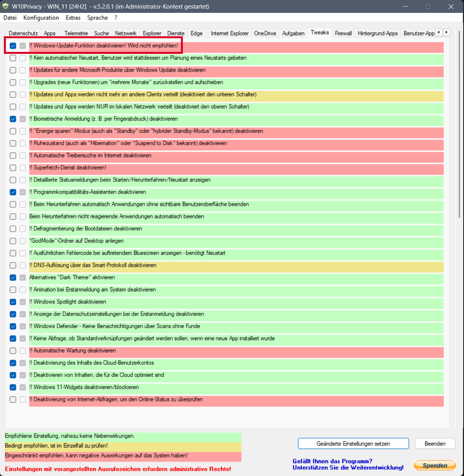Open the Datei menu
The image size is (464, 476).
click(x=10, y=18)
